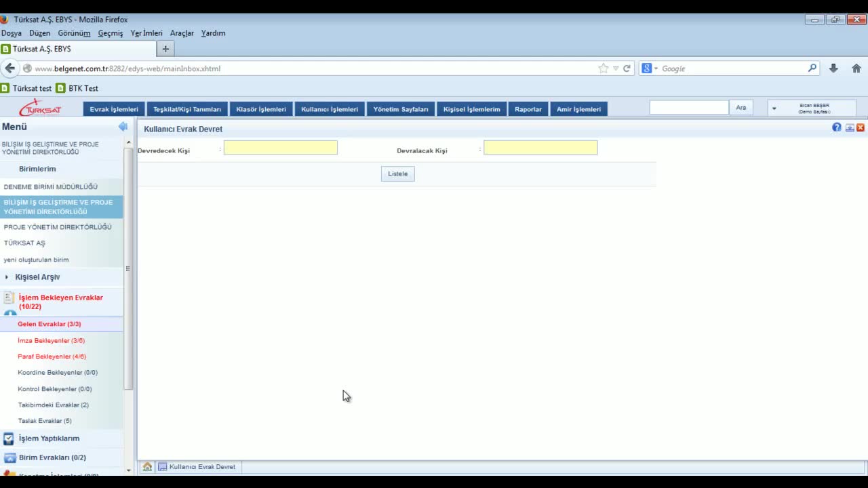Viewport: 868px width, 488px height.
Task: Open the Kullanıcı İşlemleri menu
Action: pos(330,109)
